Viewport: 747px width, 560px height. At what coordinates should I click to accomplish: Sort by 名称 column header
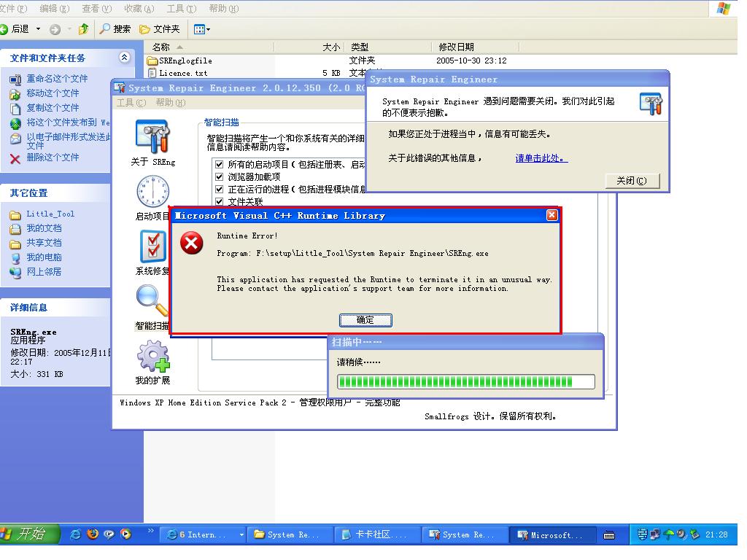point(209,47)
